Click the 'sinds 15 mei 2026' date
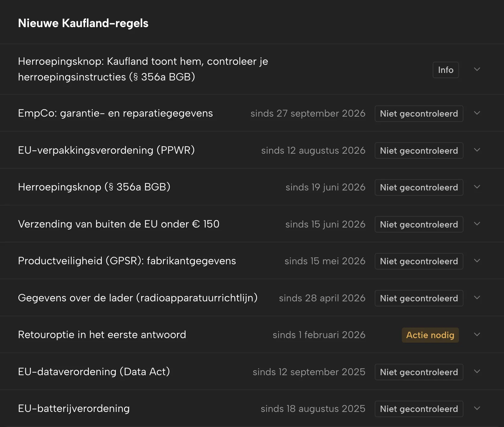 (x=325, y=261)
